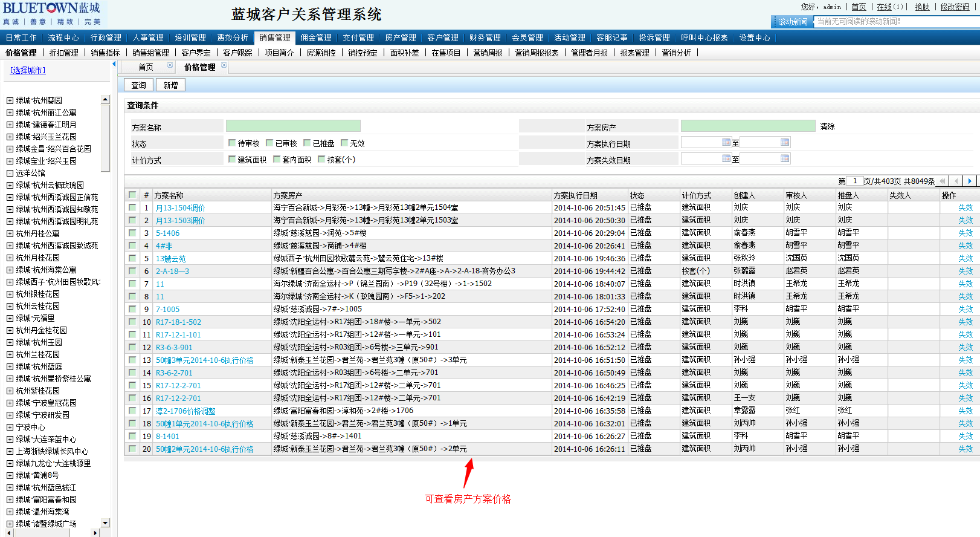This screenshot has width=980, height=537.
Task: Collapse the left sidebar with blue arrow
Action: point(114,63)
